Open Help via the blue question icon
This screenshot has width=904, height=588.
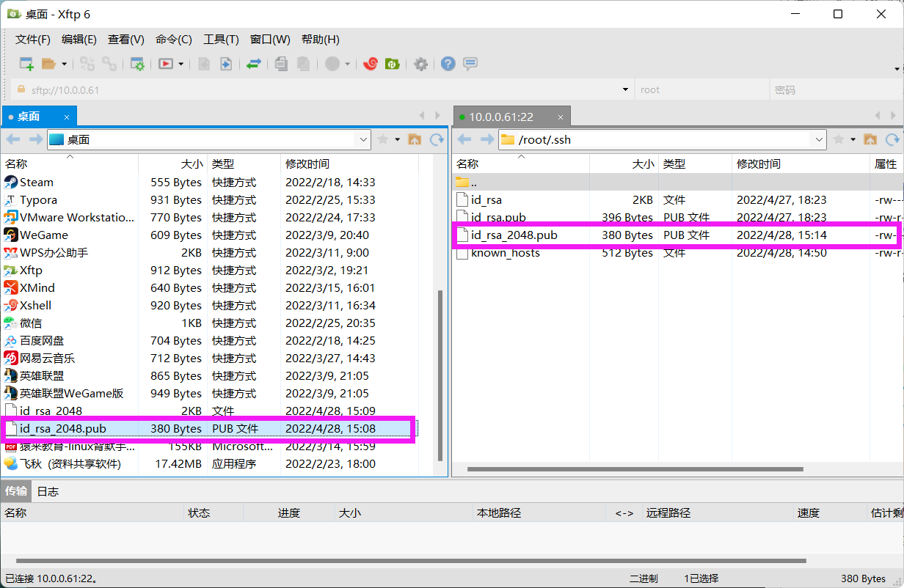(448, 64)
